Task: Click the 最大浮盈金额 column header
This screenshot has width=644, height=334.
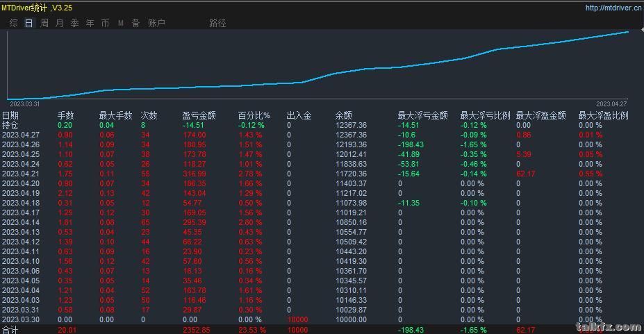Action: click(x=541, y=115)
